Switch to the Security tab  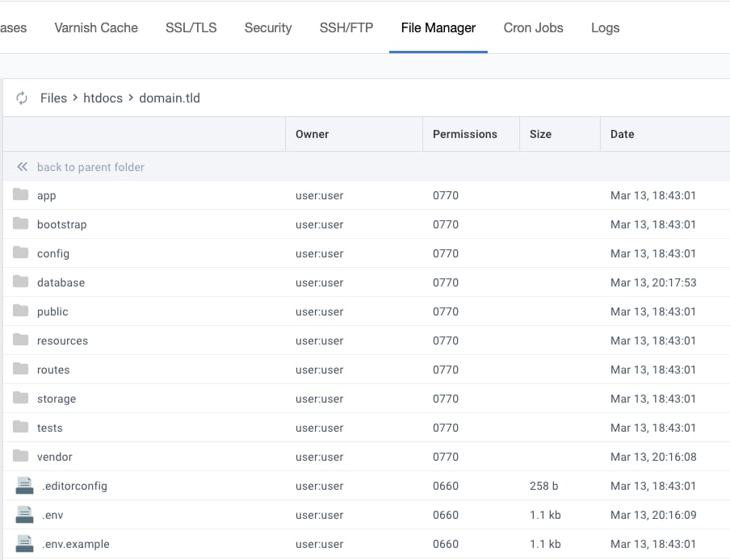coord(267,27)
